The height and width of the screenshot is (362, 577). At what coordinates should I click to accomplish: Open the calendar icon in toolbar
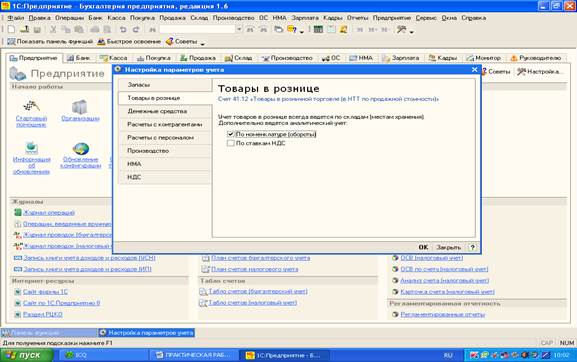pos(331,29)
